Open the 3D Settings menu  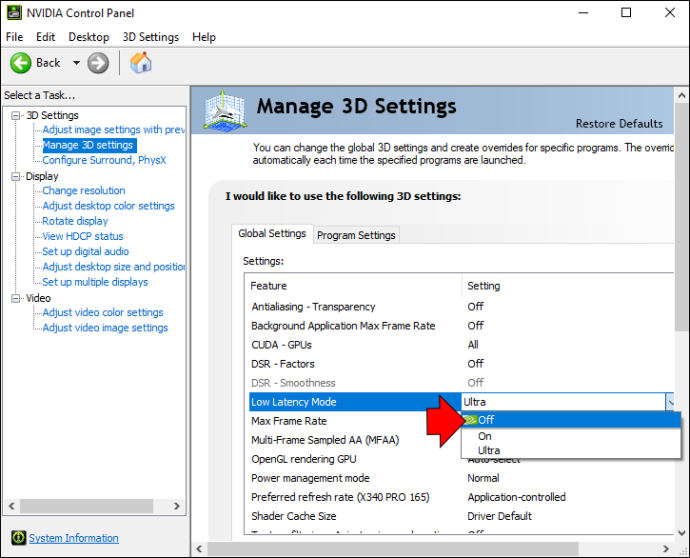tap(151, 37)
